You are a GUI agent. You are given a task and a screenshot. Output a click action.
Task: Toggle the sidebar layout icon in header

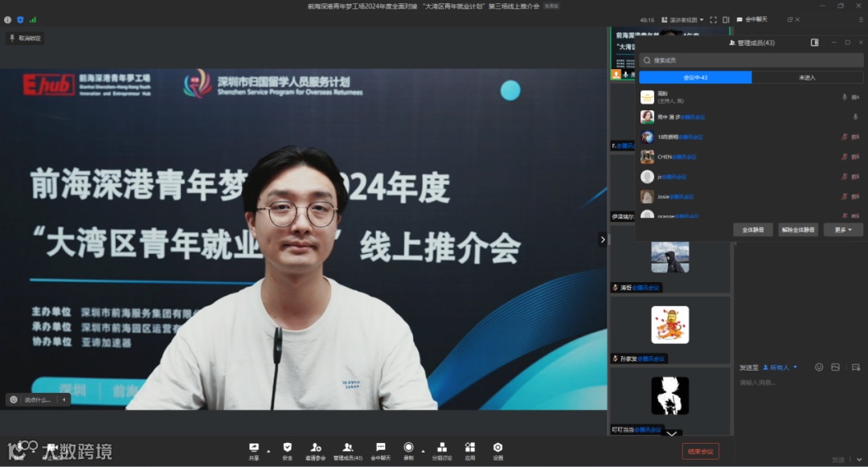726,20
